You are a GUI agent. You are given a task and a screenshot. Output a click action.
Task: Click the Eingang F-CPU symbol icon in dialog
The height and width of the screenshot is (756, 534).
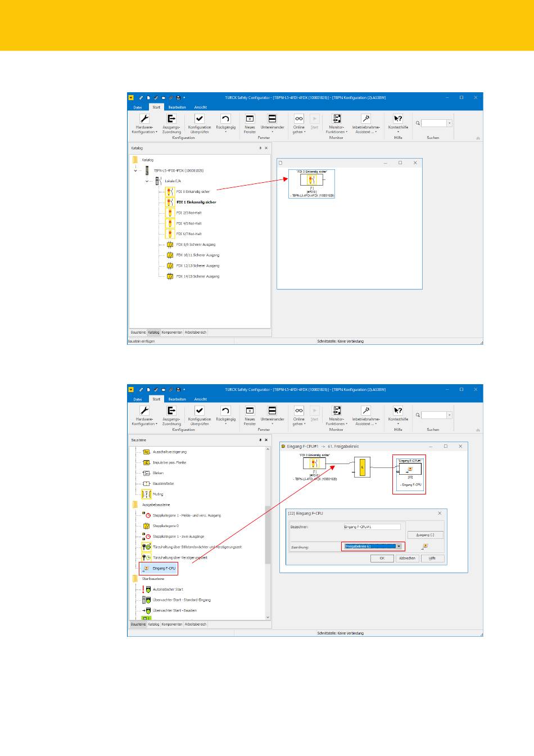coord(425,546)
